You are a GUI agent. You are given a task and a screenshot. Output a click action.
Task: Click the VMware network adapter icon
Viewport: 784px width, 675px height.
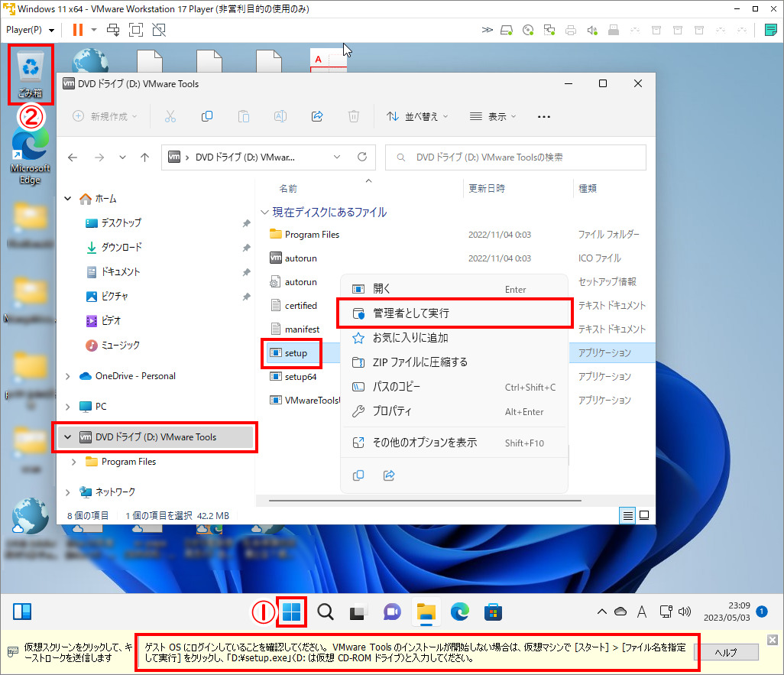549,31
